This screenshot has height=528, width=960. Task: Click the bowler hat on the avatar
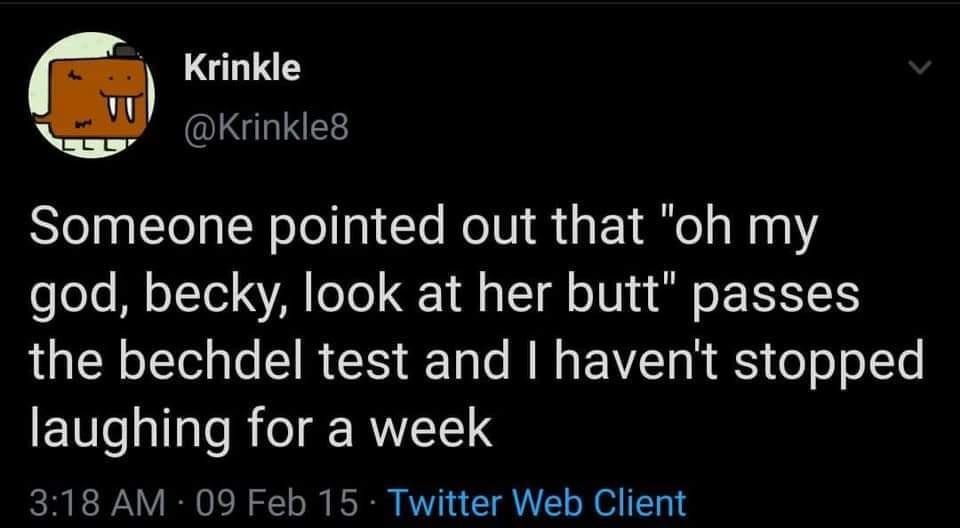[124, 51]
